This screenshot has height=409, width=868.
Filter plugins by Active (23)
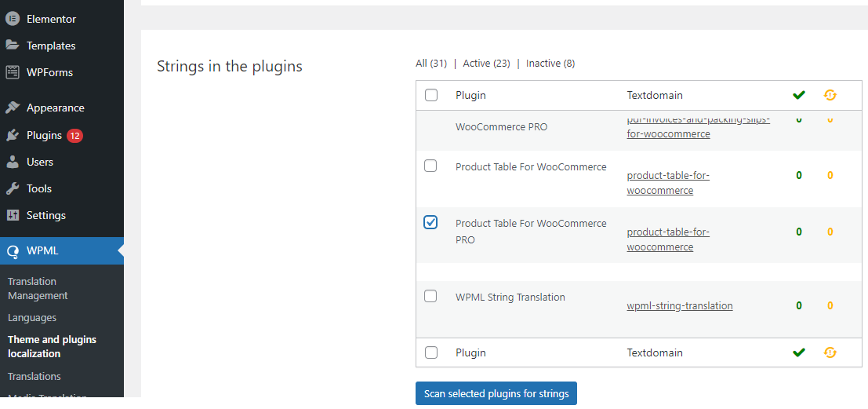[486, 63]
